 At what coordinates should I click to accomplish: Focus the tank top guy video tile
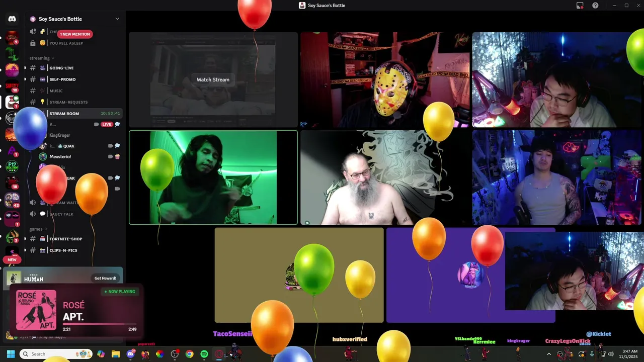tap(557, 177)
